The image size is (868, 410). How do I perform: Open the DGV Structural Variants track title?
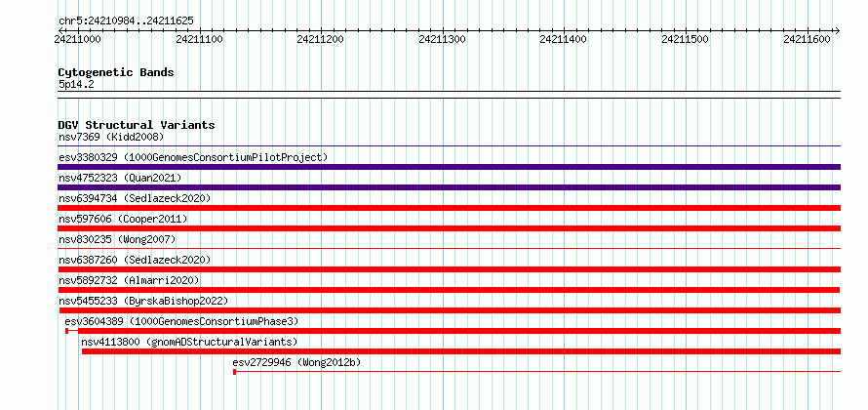point(137,125)
